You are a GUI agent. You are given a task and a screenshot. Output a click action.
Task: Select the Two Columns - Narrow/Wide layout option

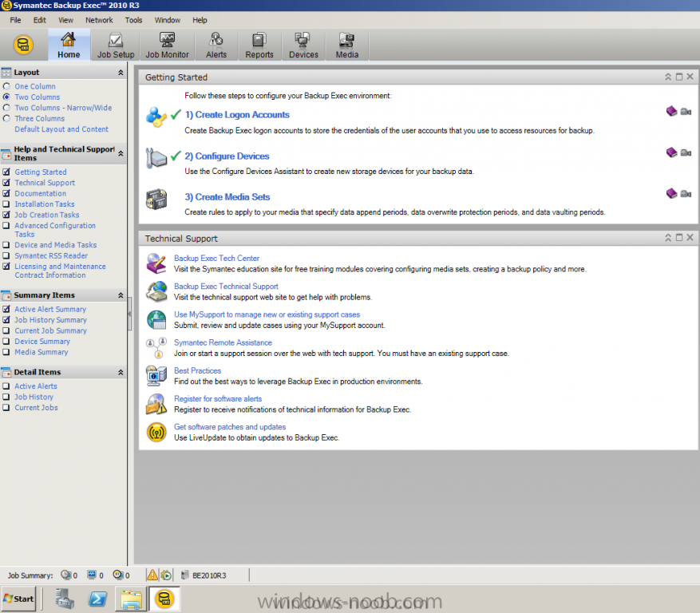(x=6, y=108)
